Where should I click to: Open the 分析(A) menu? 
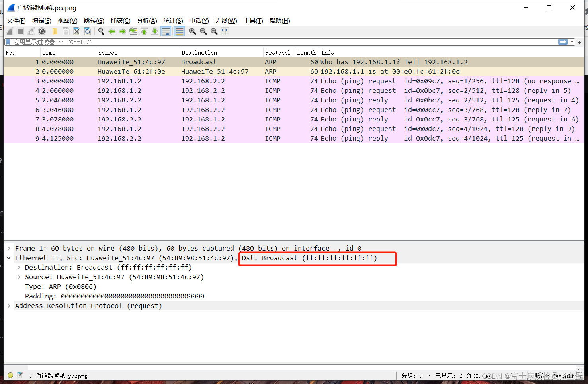click(147, 21)
